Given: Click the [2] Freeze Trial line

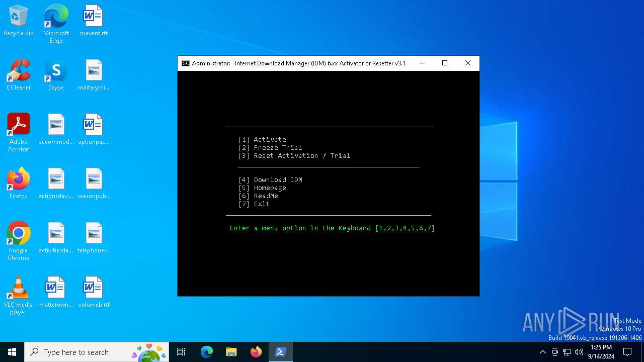Looking at the screenshot, I should point(270,148).
